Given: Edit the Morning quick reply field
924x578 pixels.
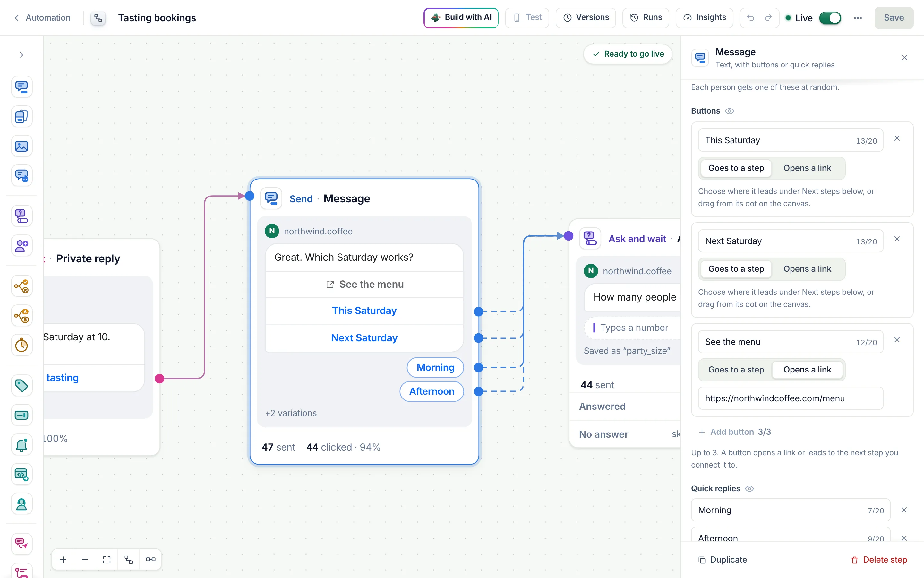Looking at the screenshot, I should point(790,510).
